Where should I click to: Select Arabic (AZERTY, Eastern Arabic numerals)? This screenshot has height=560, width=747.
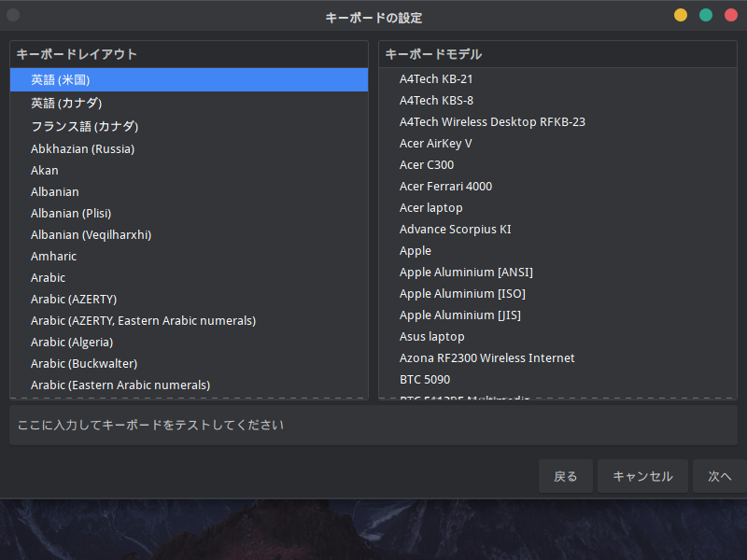point(189,320)
